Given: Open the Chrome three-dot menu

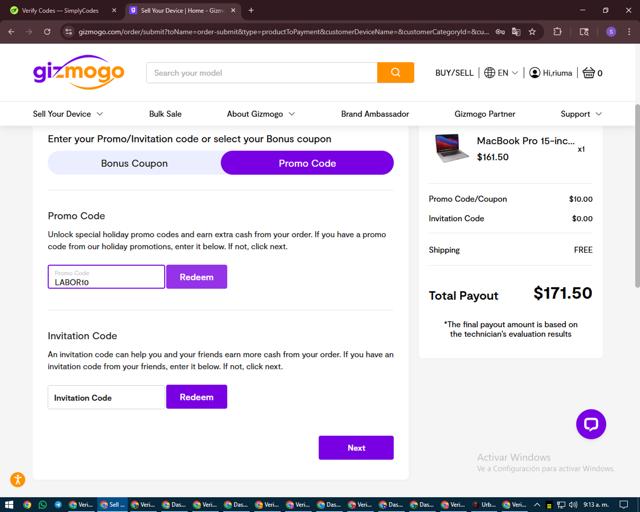Looking at the screenshot, I should point(629,32).
